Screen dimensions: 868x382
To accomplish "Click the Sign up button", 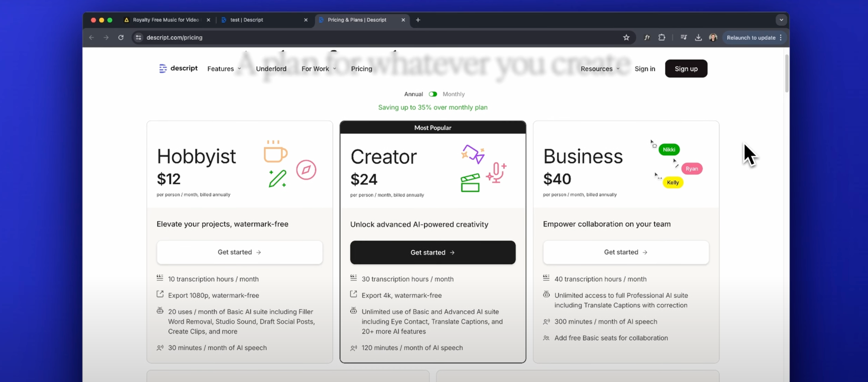I will pos(686,69).
